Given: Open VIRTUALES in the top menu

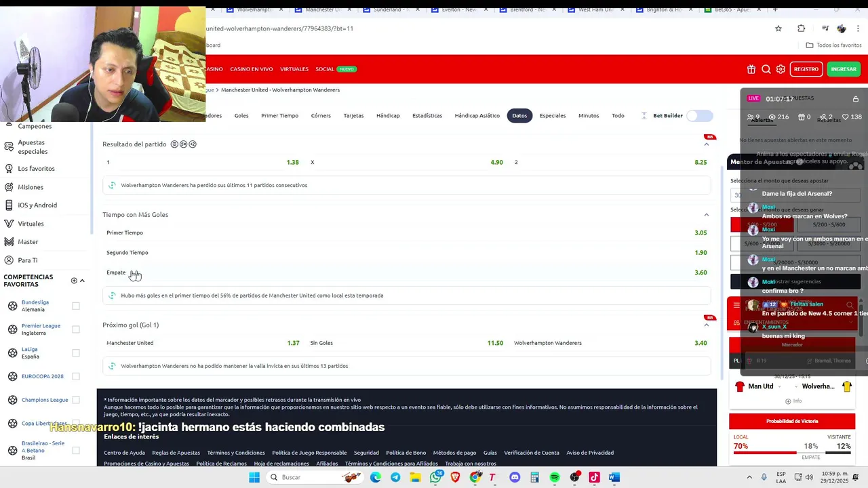Looking at the screenshot, I should tap(294, 69).
